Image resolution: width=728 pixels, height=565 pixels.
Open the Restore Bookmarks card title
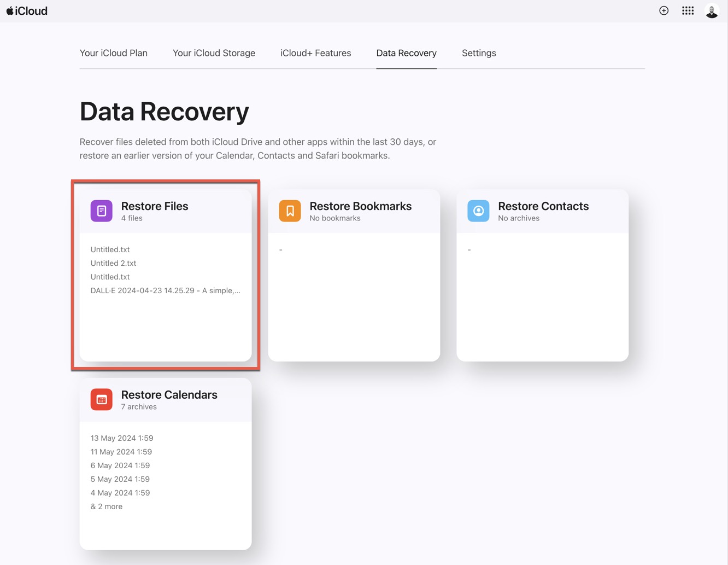pos(361,206)
